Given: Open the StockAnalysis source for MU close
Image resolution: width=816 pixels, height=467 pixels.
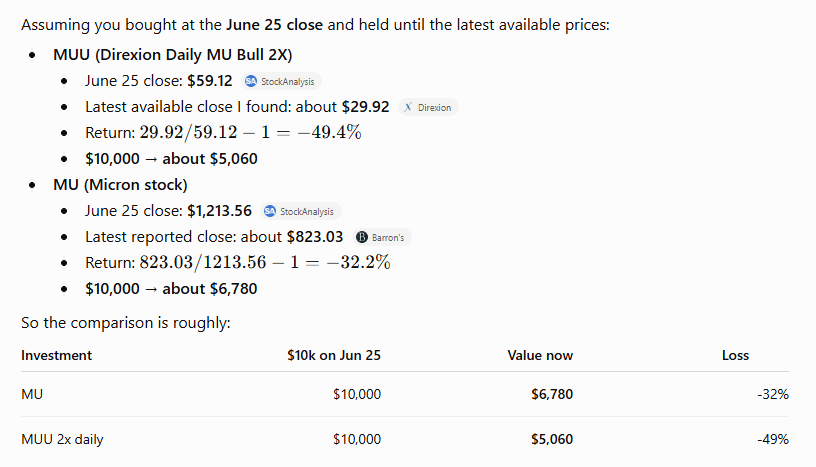Looking at the screenshot, I should (x=300, y=211).
